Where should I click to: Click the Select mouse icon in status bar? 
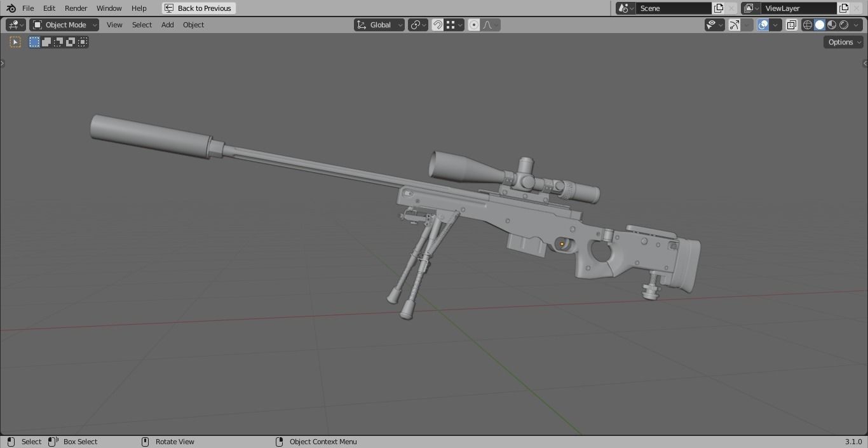(x=11, y=442)
